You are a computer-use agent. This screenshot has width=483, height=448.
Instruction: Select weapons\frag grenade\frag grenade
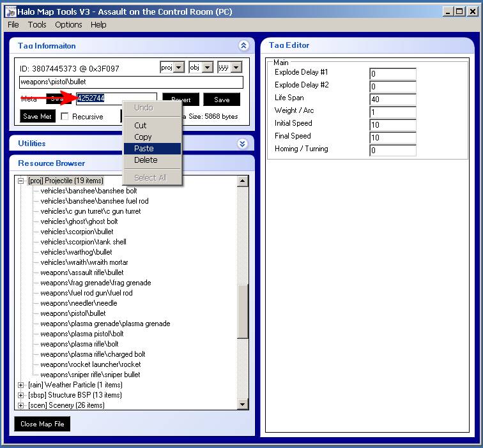(96, 283)
